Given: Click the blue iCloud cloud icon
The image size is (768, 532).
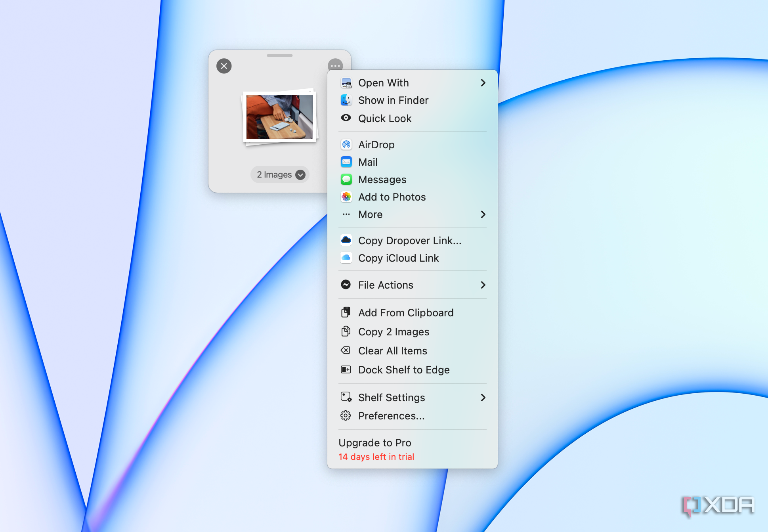Looking at the screenshot, I should (x=346, y=258).
